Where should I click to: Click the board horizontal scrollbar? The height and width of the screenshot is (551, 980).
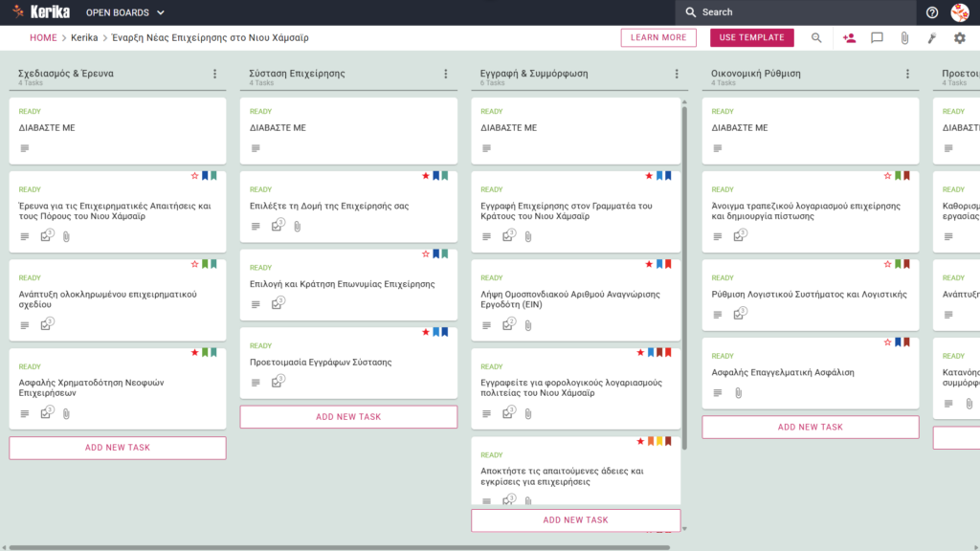coord(340,547)
